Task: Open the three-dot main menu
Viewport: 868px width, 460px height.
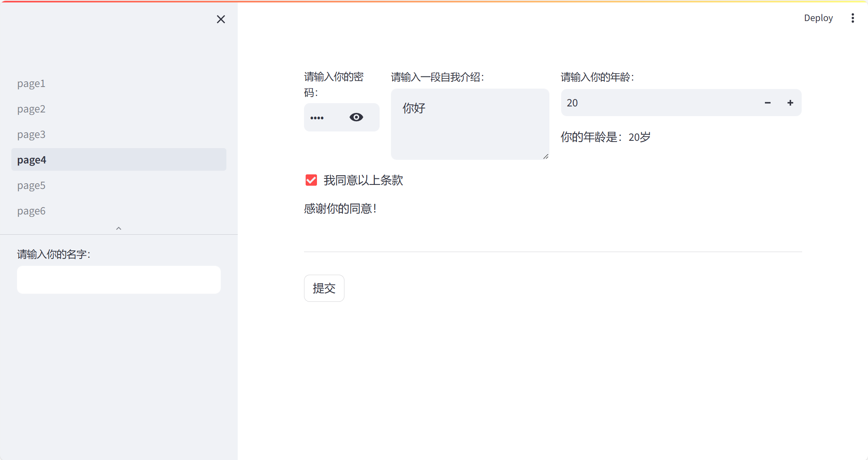Action: (853, 18)
